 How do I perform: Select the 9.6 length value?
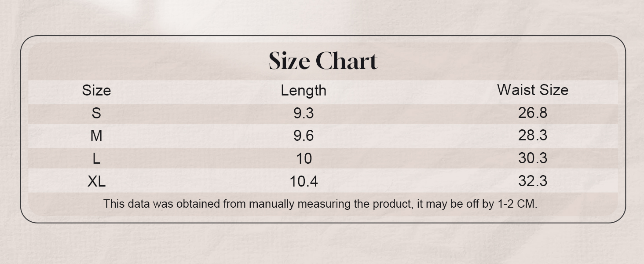pos(304,136)
